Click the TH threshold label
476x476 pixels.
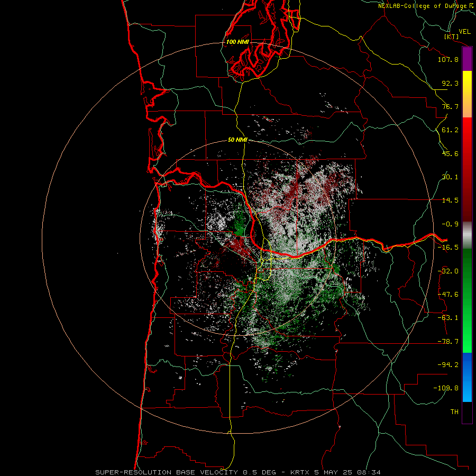(x=454, y=411)
